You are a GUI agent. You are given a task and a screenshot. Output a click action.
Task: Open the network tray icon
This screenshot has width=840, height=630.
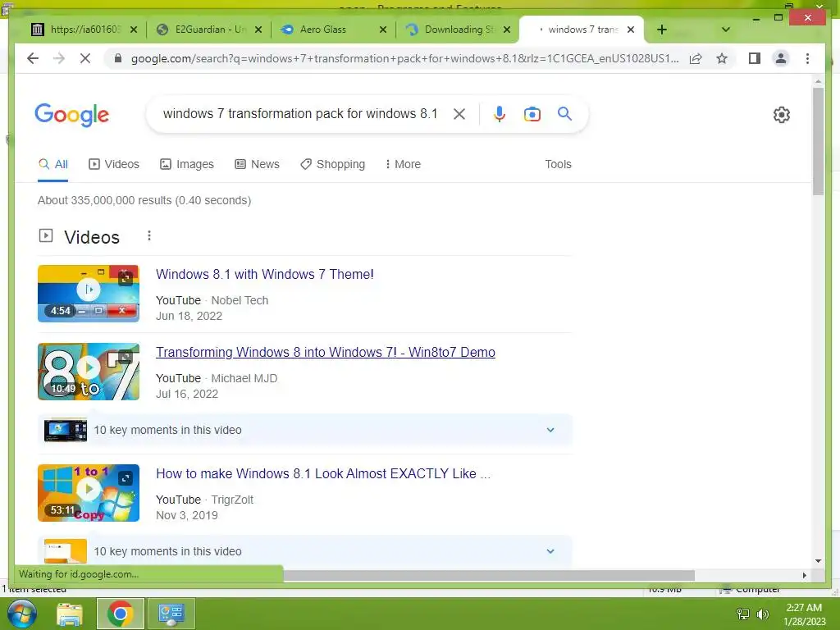[743, 614]
